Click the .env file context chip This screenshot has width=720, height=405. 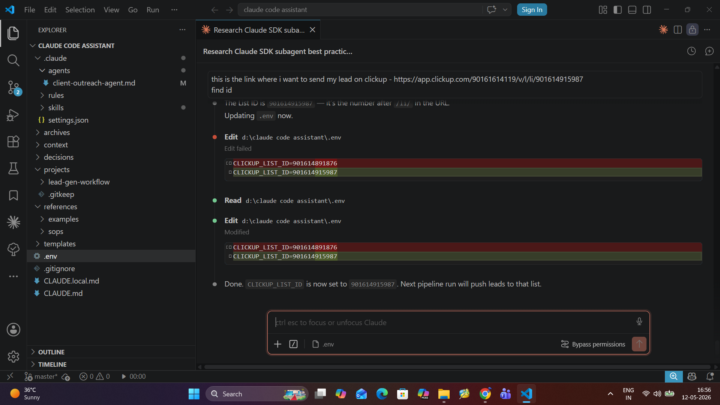coord(323,344)
